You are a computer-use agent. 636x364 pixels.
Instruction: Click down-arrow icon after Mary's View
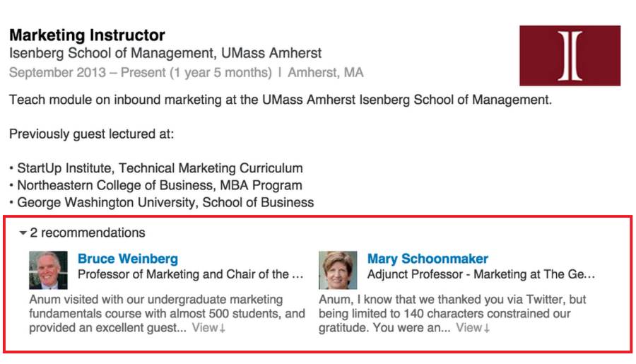click(x=487, y=328)
